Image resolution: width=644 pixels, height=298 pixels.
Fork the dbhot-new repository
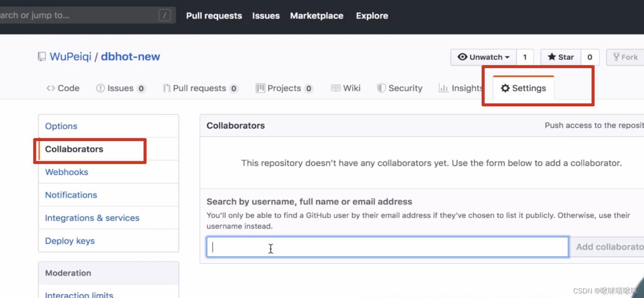click(x=625, y=57)
